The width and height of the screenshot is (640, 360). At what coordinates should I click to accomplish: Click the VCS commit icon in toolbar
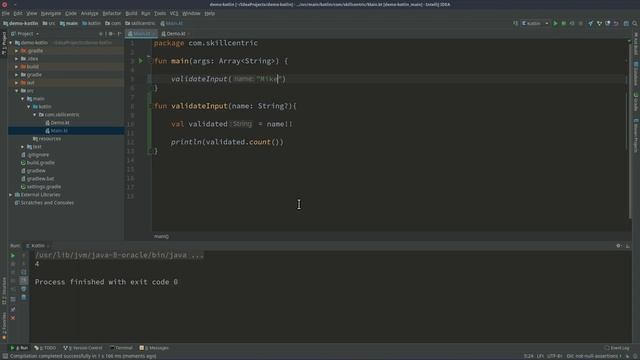pyautogui.click(x=599, y=24)
